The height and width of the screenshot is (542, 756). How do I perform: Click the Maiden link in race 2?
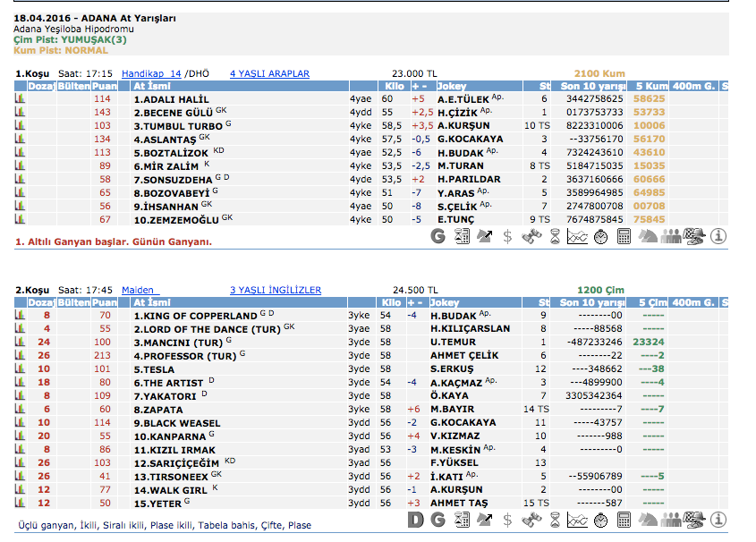[137, 290]
